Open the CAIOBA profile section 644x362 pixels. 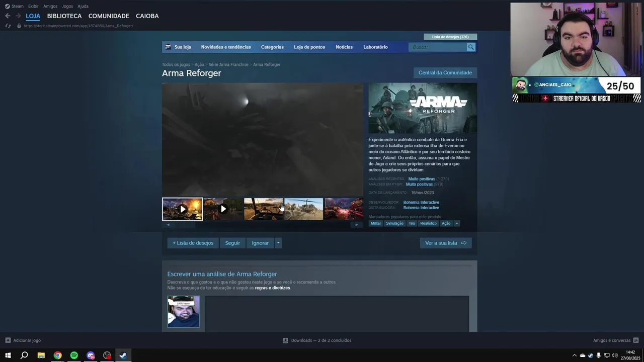(x=147, y=16)
